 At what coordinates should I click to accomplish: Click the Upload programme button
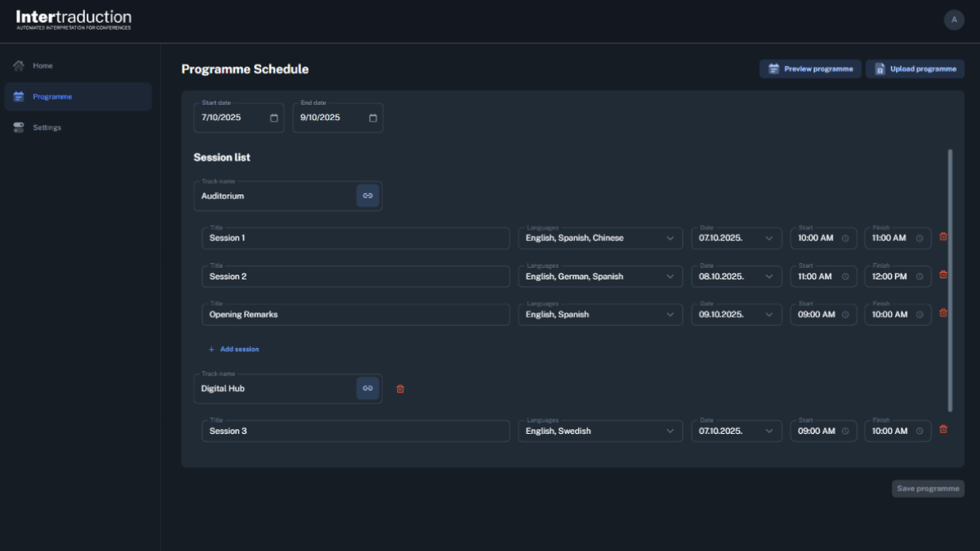click(x=915, y=69)
